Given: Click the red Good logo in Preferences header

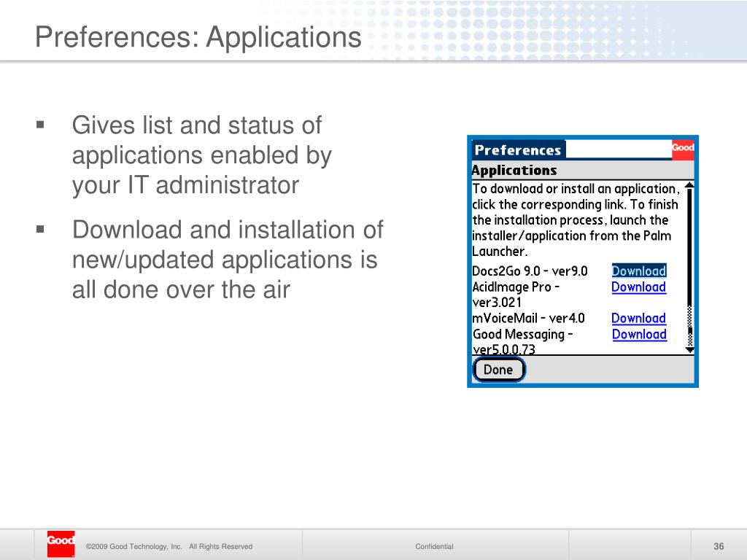Looking at the screenshot, I should [683, 149].
